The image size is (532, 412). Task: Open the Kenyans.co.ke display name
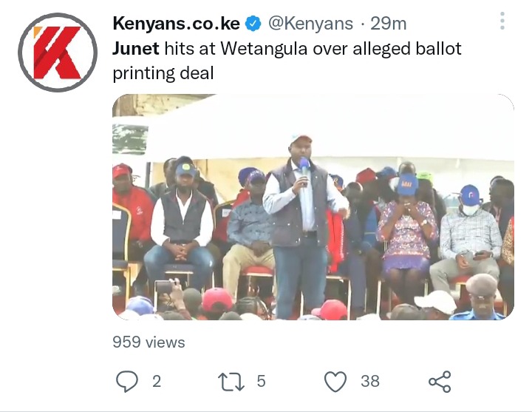point(176,24)
